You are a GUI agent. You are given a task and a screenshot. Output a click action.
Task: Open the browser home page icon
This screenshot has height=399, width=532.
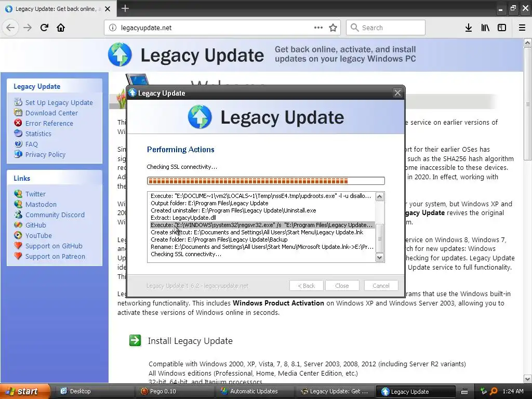coord(61,28)
